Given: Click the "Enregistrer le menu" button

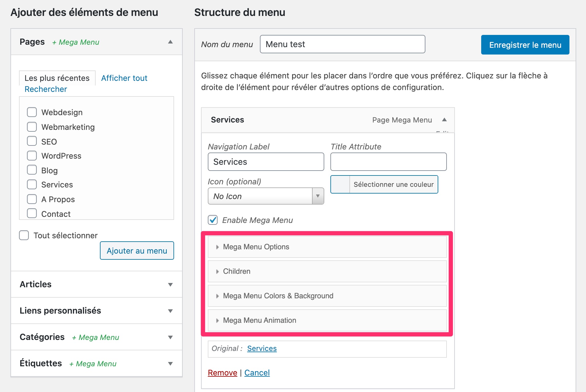Looking at the screenshot, I should click(x=525, y=45).
